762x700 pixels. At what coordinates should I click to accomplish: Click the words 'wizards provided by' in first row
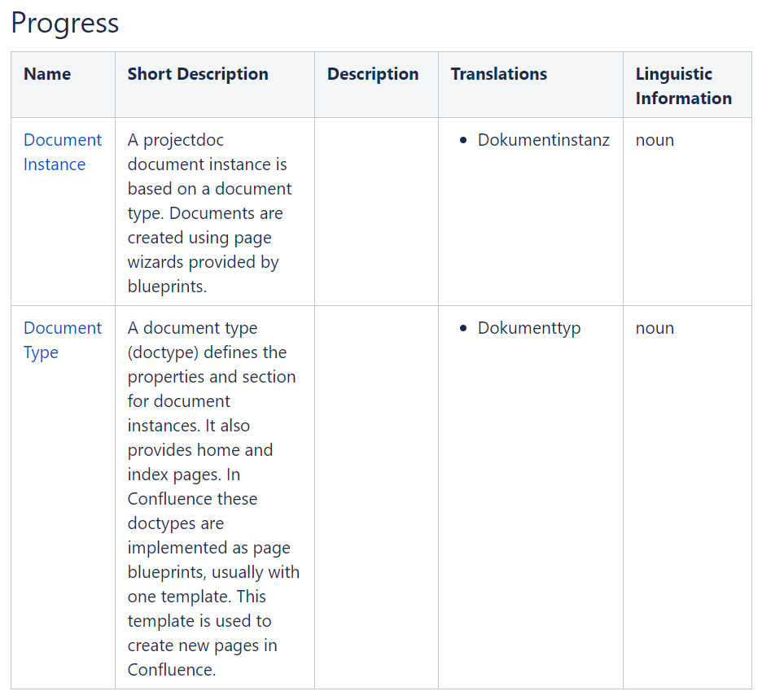[203, 262]
